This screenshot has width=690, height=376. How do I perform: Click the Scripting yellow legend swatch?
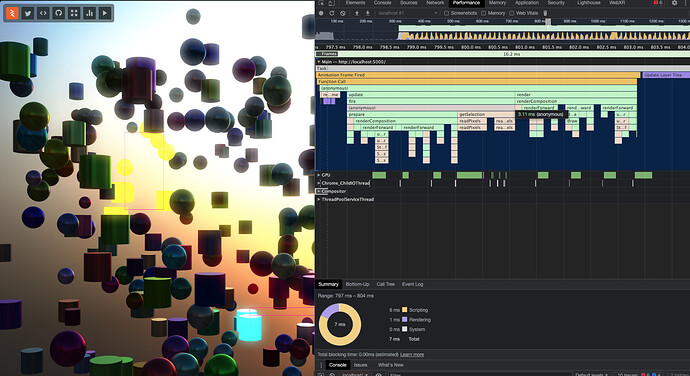(404, 310)
